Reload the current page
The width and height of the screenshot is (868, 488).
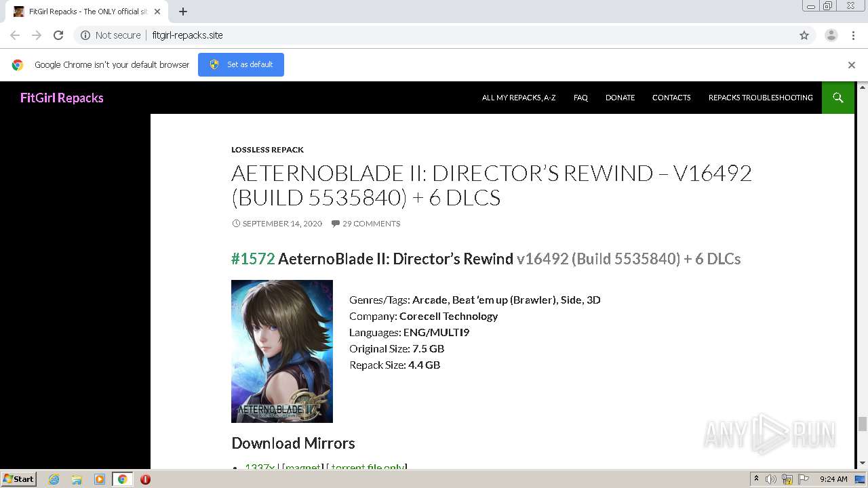(58, 35)
